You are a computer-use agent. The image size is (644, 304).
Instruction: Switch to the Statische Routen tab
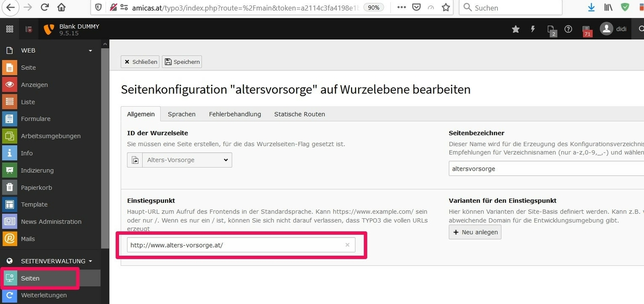tap(300, 114)
